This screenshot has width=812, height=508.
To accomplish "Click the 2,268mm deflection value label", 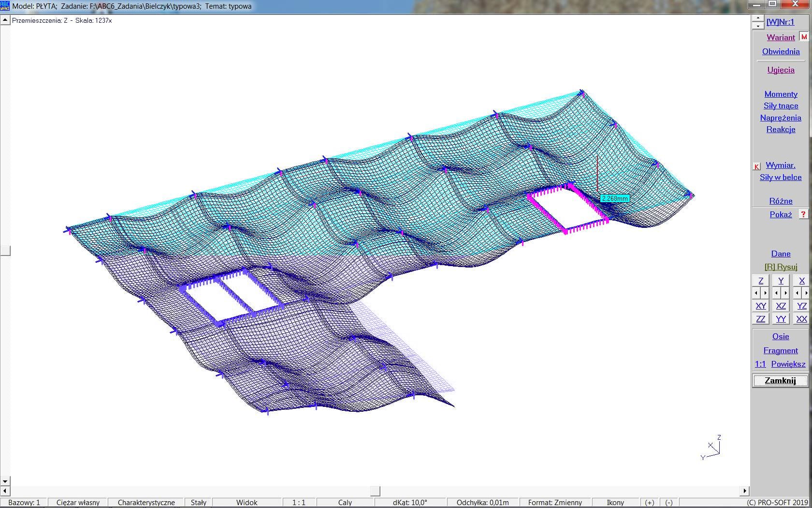I will coord(614,198).
